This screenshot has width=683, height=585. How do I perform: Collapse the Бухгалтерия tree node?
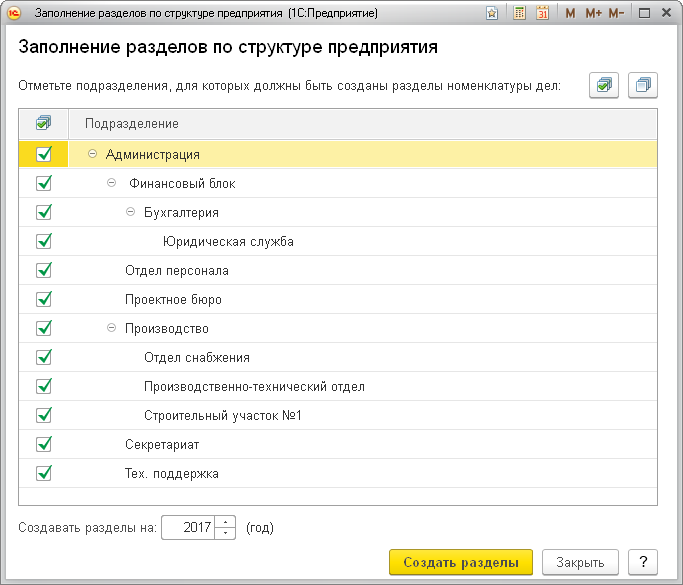click(130, 212)
